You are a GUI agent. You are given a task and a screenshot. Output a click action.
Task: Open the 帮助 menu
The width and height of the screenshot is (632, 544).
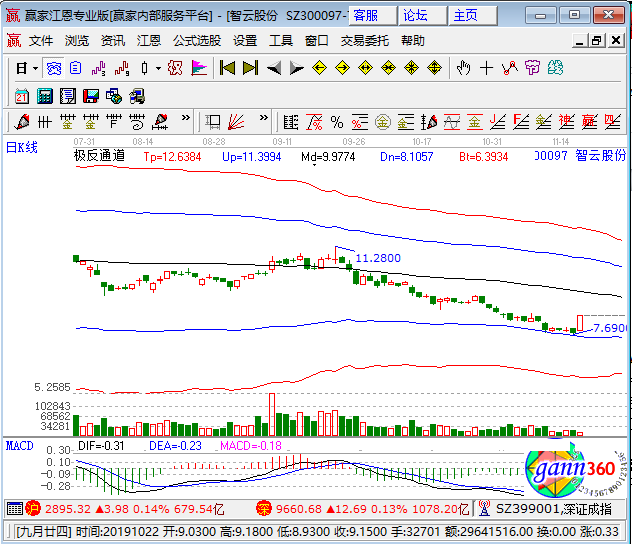(413, 41)
